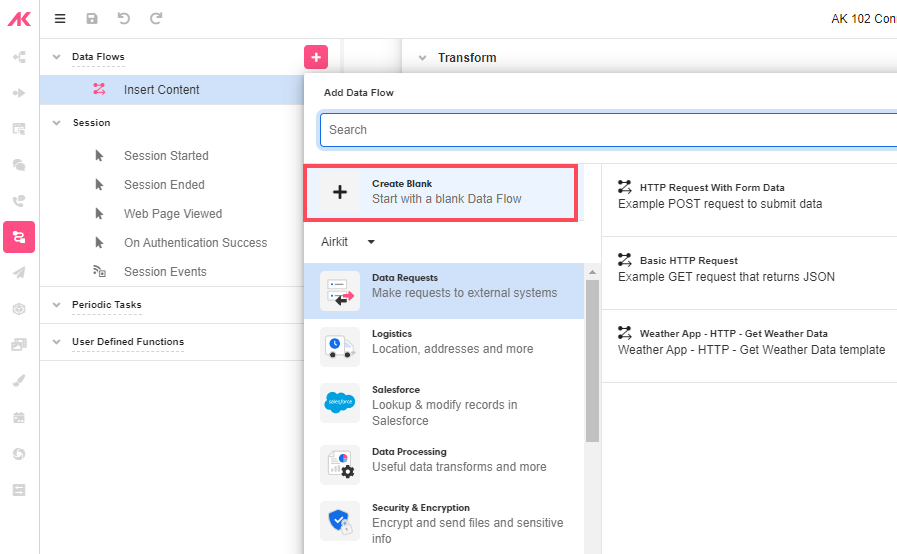Select Session Events item
The height and width of the screenshot is (554, 897).
pyautogui.click(x=165, y=272)
